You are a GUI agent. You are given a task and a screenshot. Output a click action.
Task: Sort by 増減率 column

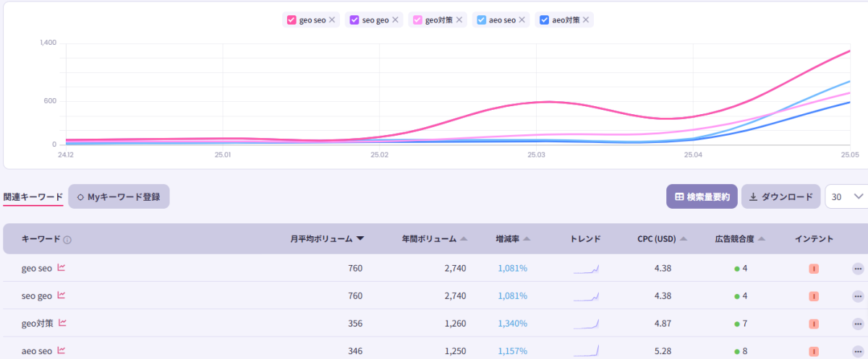513,238
